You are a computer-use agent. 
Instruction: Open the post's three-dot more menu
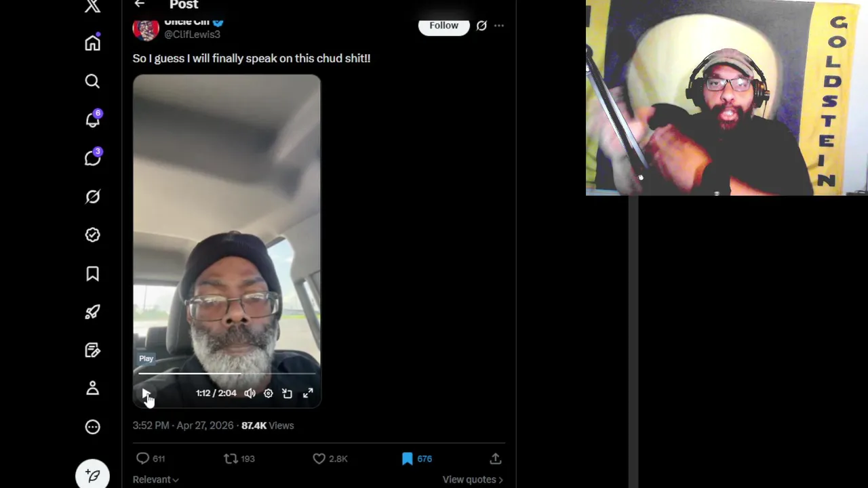coord(499,26)
